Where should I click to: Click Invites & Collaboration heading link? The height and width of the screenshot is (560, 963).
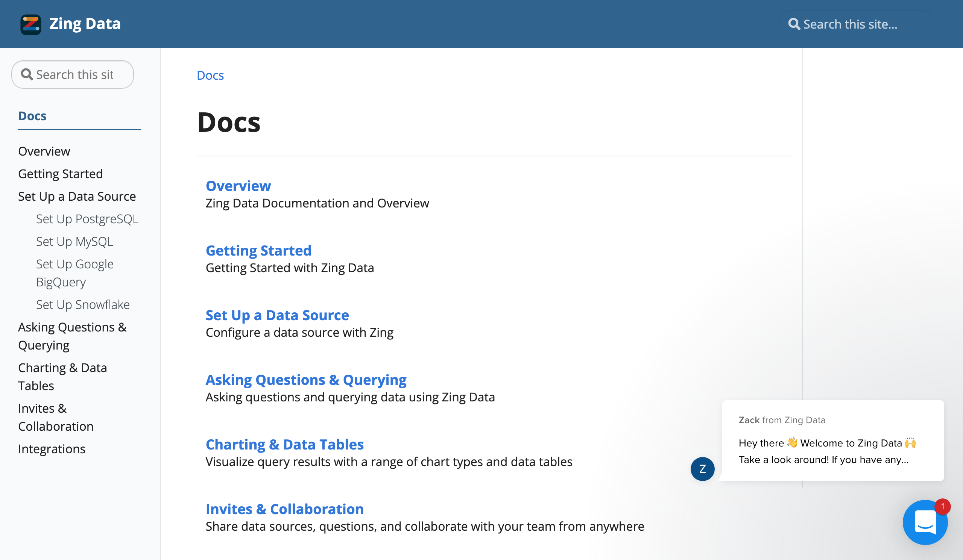(285, 509)
